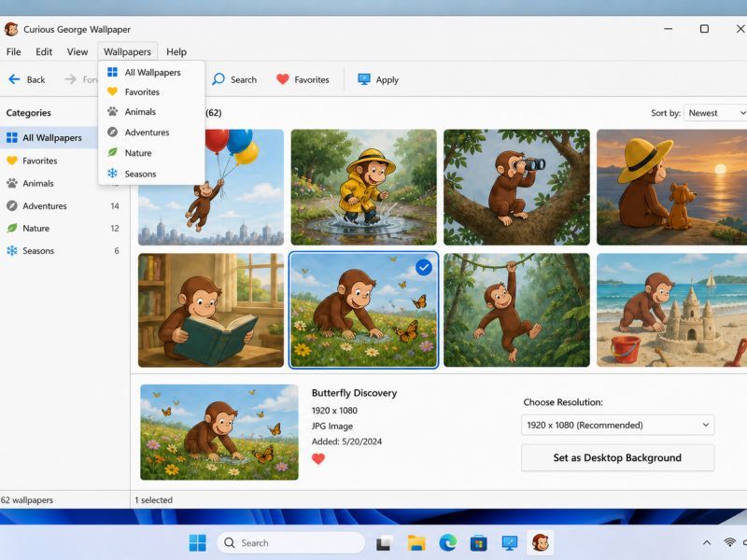
Task: Select George in yellow raincoat puddle thumbnail
Action: coord(363,188)
